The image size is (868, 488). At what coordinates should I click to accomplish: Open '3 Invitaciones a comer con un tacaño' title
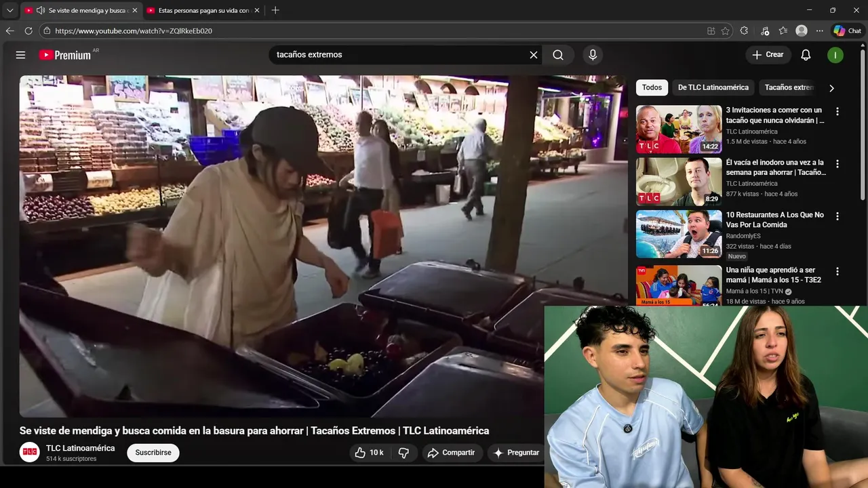[x=775, y=115]
